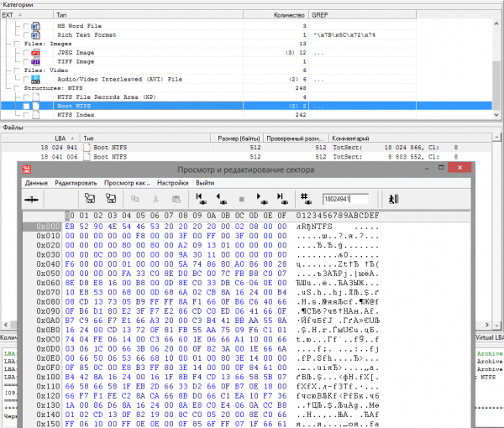
Task: Go to the previous sector arrow
Action: [x=221, y=199]
